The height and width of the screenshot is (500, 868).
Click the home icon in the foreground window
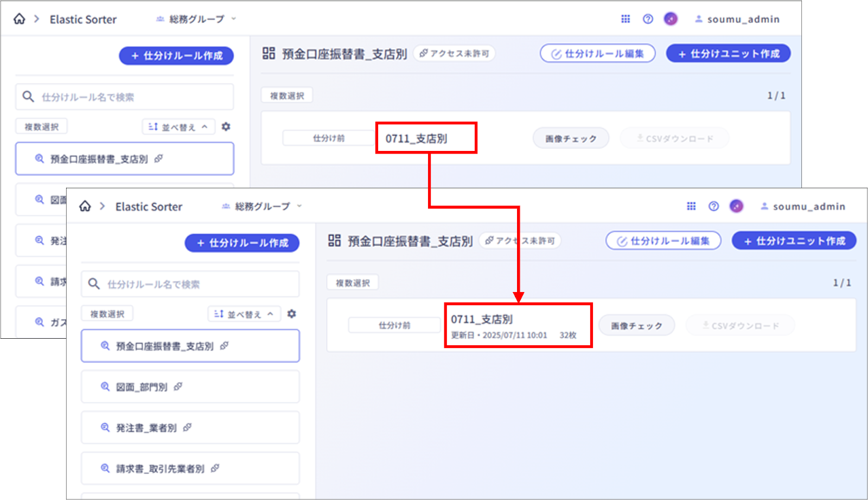click(x=85, y=206)
